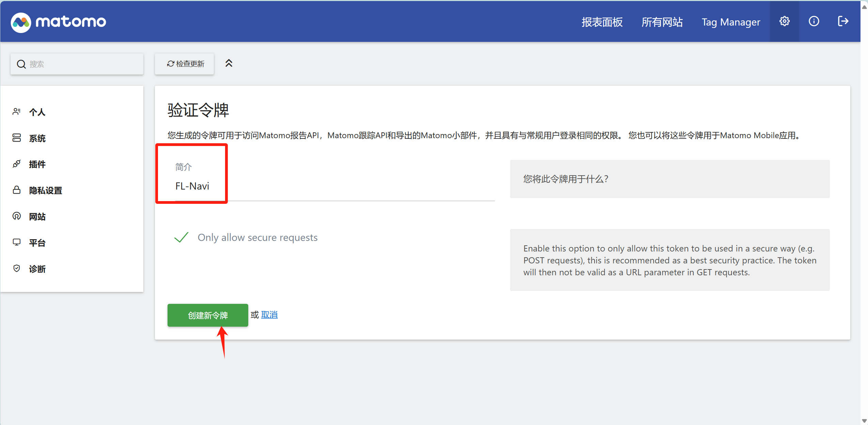
Task: Click the green 创建新令牌 button
Action: click(x=207, y=315)
